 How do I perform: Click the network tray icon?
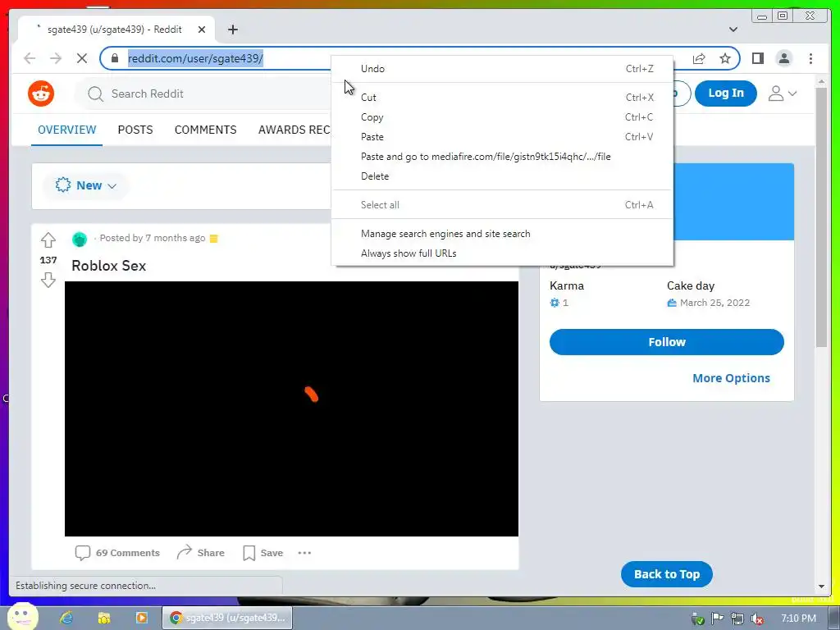[x=737, y=619]
